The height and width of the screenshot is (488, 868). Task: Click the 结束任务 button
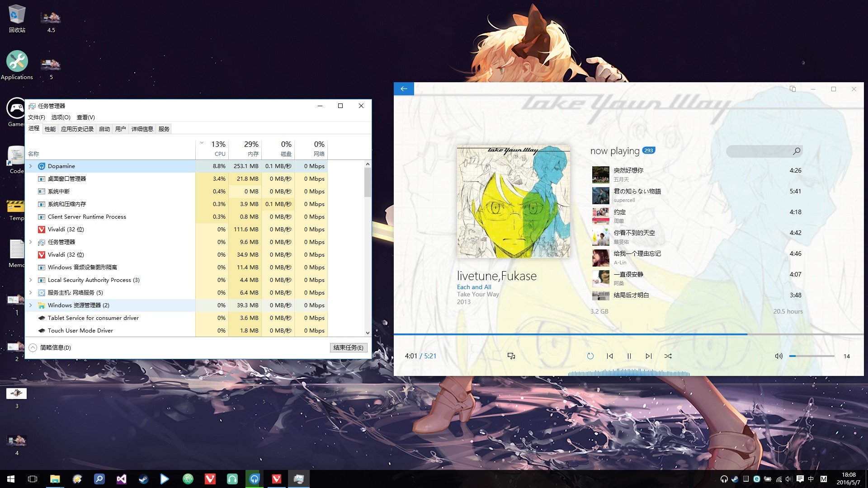348,347
